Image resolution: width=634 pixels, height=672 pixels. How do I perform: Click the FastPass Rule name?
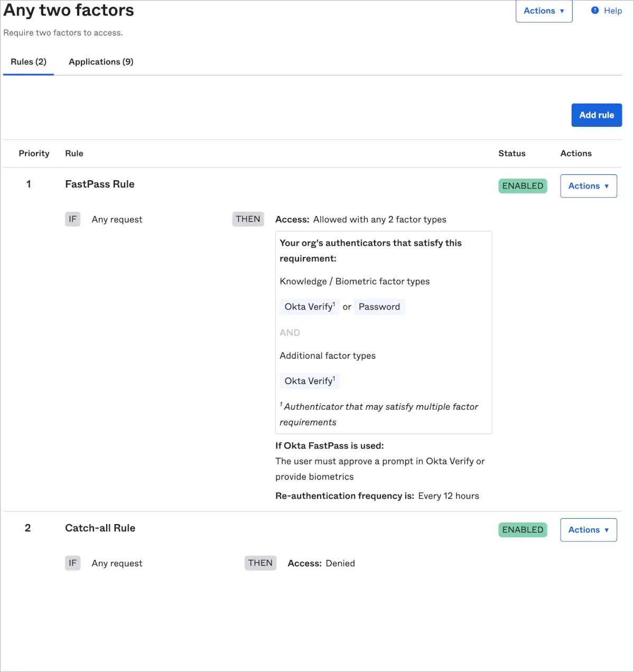100,184
